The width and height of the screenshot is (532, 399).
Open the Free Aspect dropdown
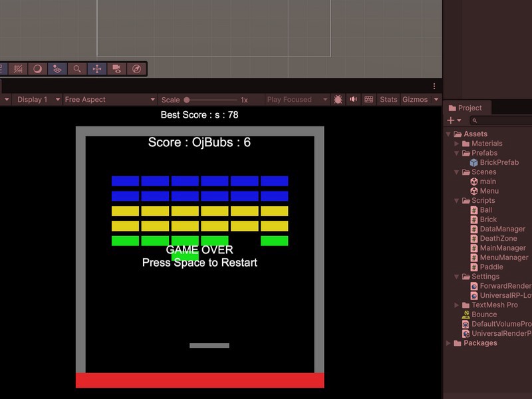coord(109,100)
